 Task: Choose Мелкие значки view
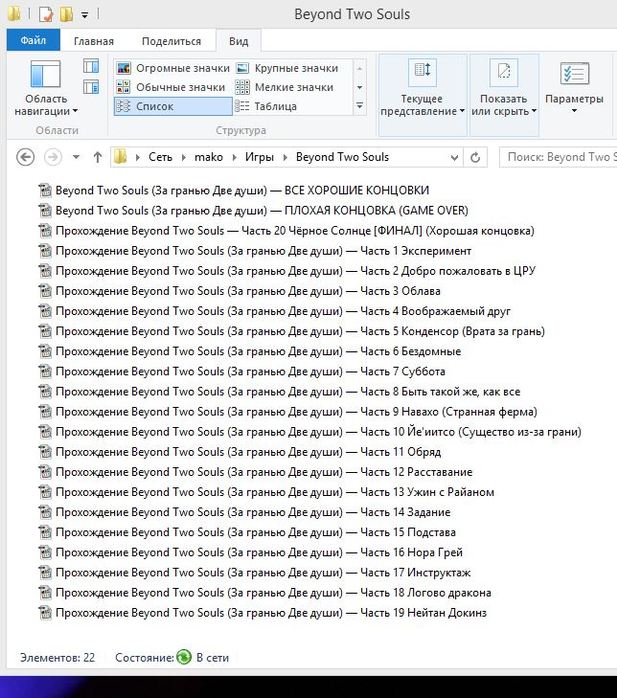pyautogui.click(x=285, y=87)
